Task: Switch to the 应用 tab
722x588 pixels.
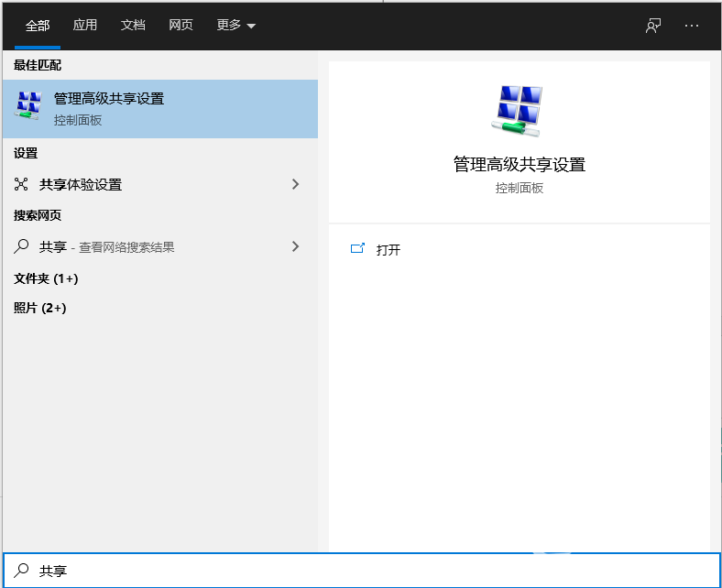Action: [85, 26]
